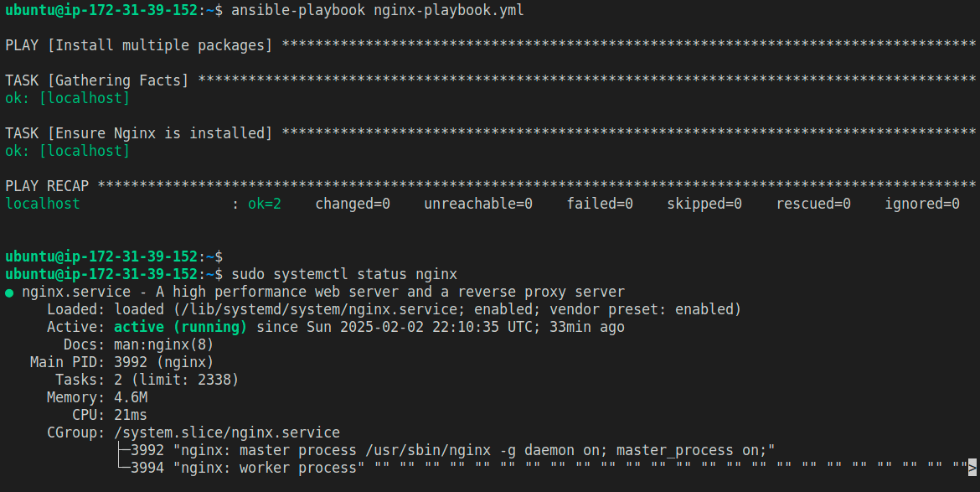Select the Memory 4.6M value

click(x=131, y=397)
